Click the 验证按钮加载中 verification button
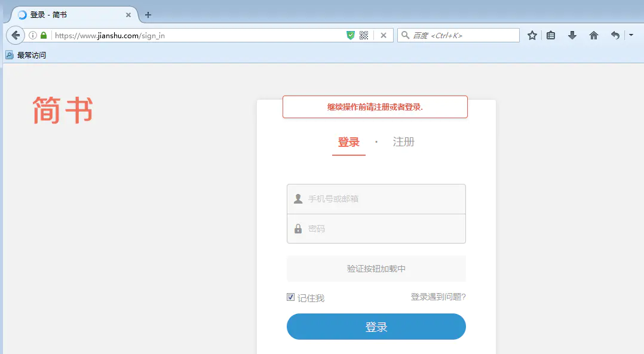The image size is (644, 354). 376,269
